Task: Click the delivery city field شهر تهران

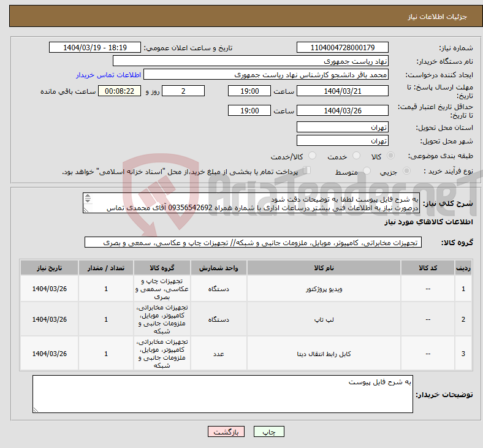Action: click(x=342, y=141)
